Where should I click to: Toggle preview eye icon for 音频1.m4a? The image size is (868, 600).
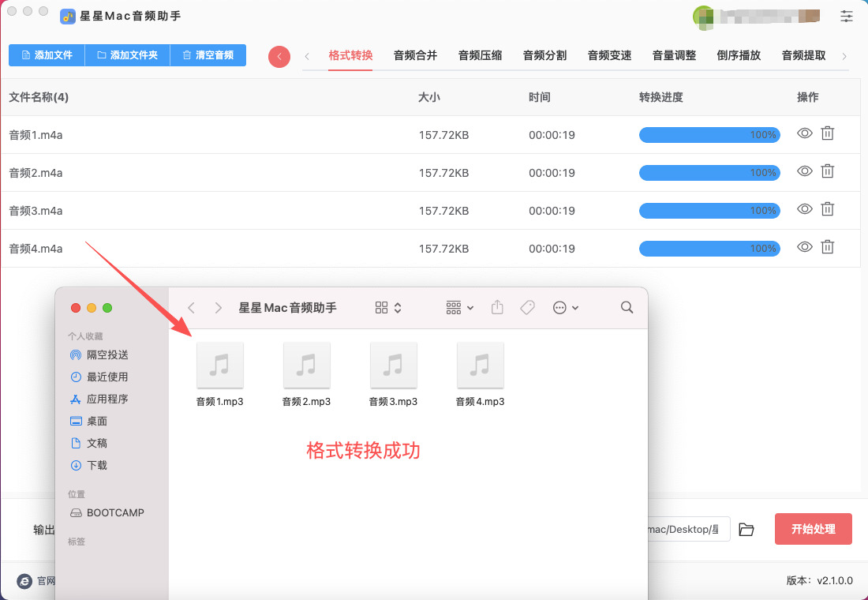click(804, 134)
